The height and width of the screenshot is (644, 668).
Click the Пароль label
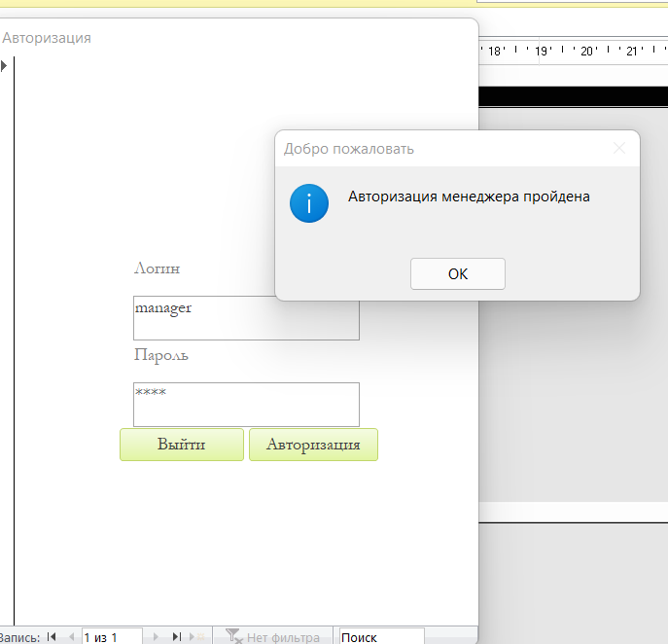coord(161,355)
